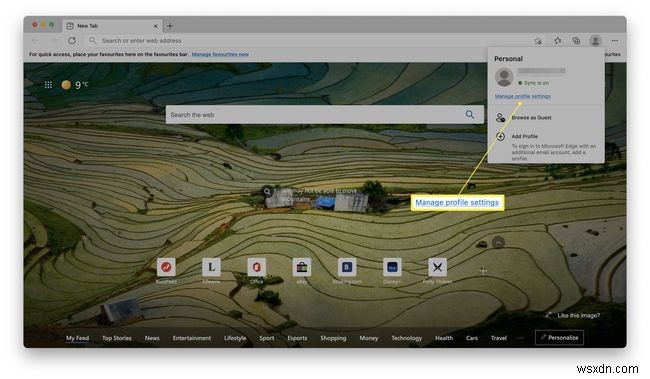Select the New Tab browser tab
The height and width of the screenshot is (379, 650).
point(112,26)
